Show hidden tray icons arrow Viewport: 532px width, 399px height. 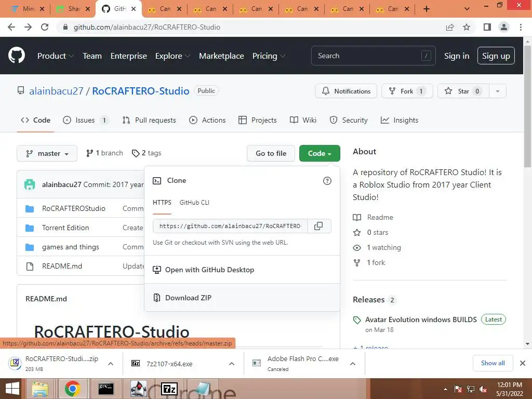445,389
